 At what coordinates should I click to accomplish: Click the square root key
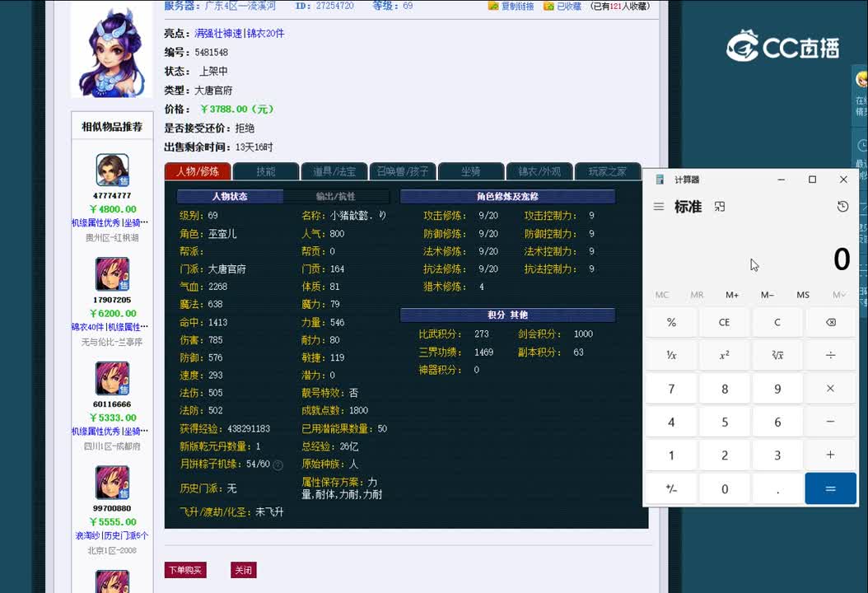777,355
